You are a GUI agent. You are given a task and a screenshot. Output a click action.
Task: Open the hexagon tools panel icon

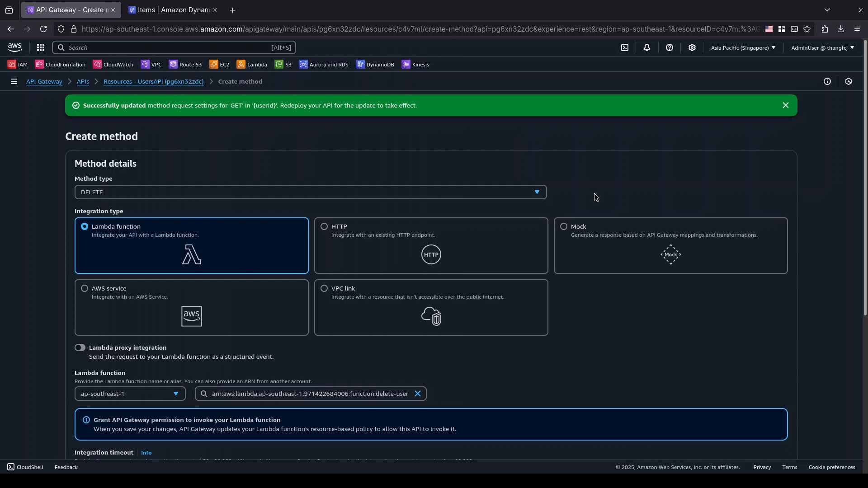(x=849, y=81)
